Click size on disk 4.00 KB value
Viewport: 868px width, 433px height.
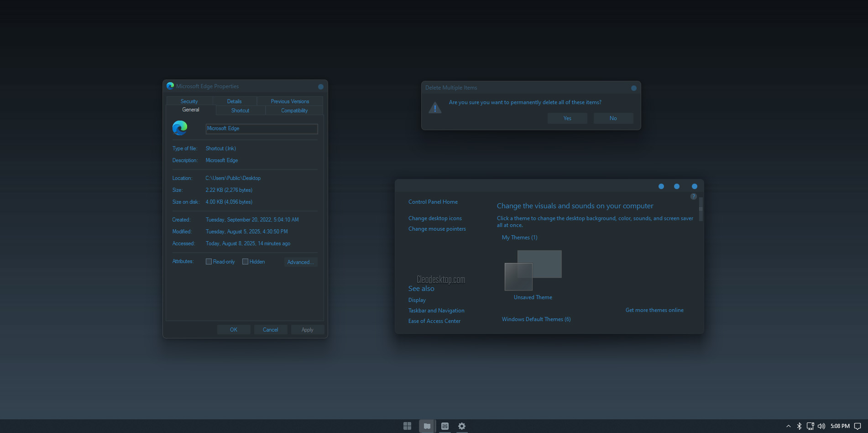(x=229, y=202)
